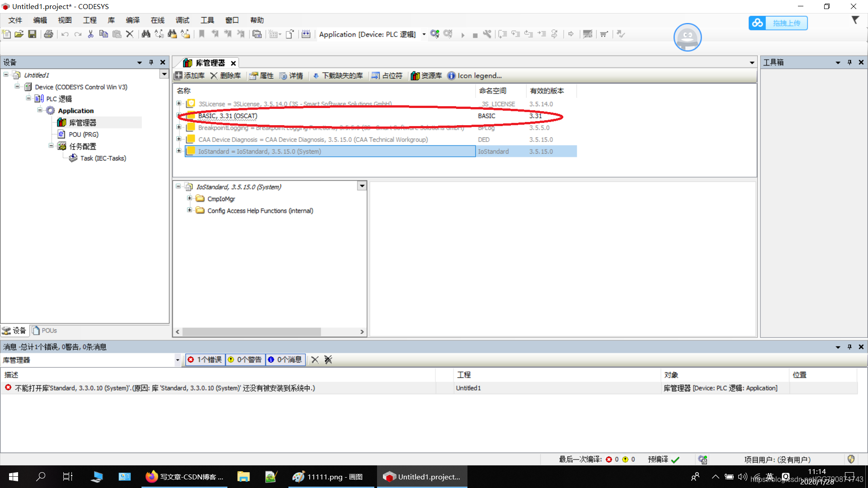Open the 帮助 menu
This screenshot has width=868, height=488.
(x=257, y=20)
